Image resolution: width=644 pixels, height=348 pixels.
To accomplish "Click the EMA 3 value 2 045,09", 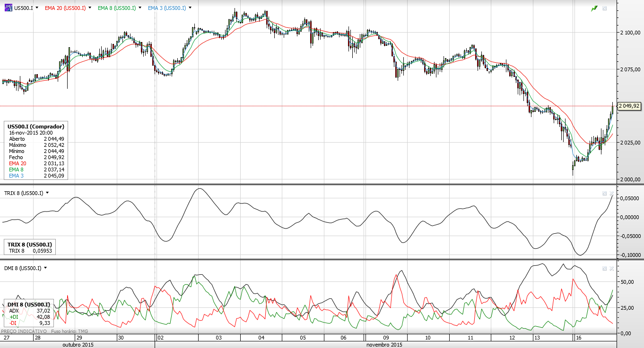I will [x=54, y=176].
